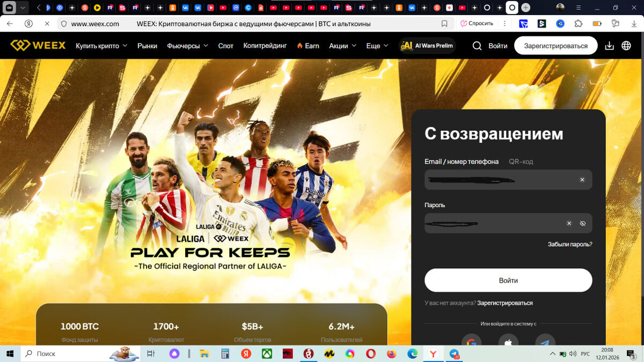Open the browser extensions puzzle icon
Screen dimensions: 644x362
[x=578, y=24]
